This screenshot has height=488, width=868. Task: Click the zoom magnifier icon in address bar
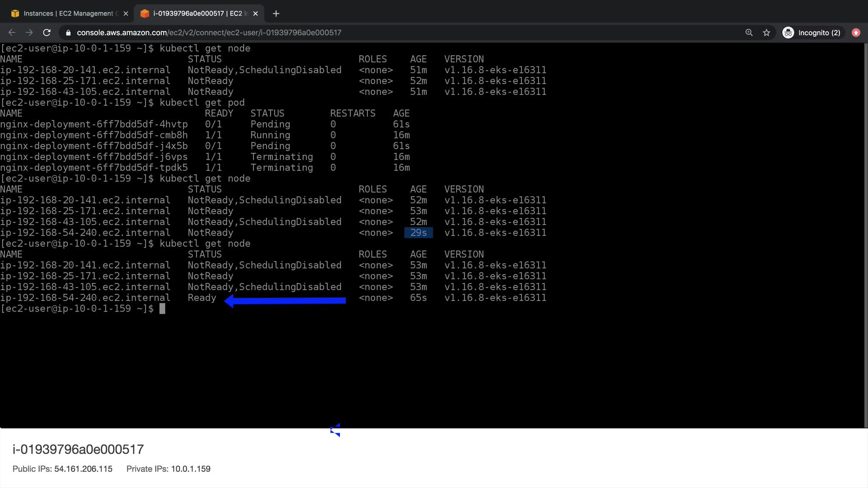click(749, 33)
